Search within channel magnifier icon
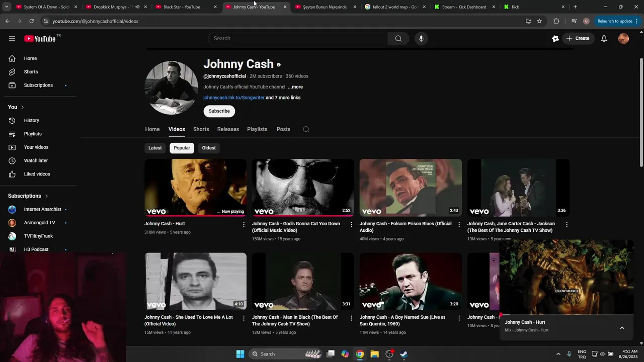644x362 pixels. [x=306, y=129]
